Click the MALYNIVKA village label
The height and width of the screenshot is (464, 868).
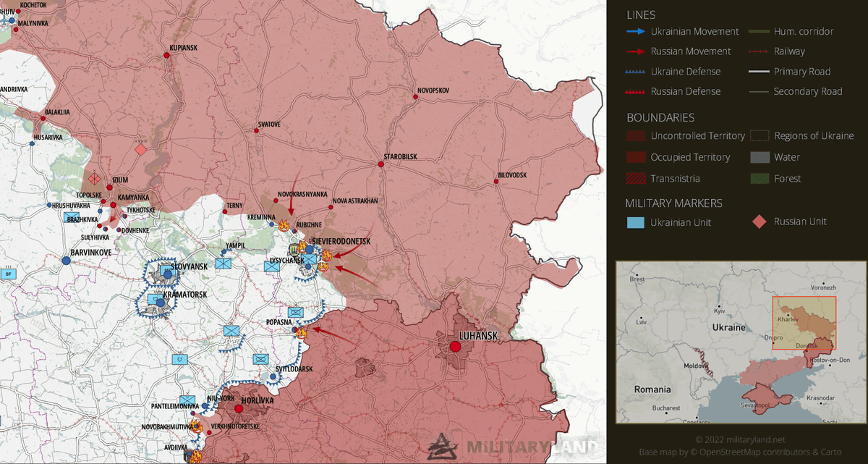tap(33, 23)
